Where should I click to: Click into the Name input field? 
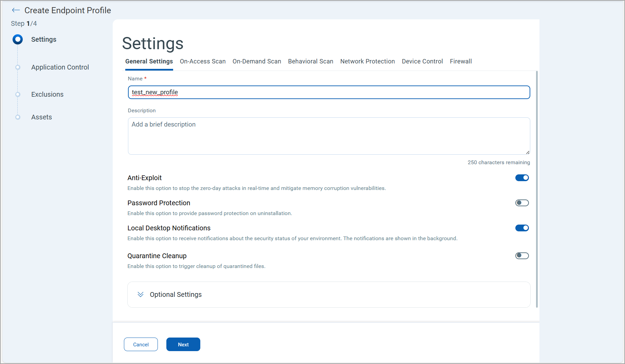[329, 92]
